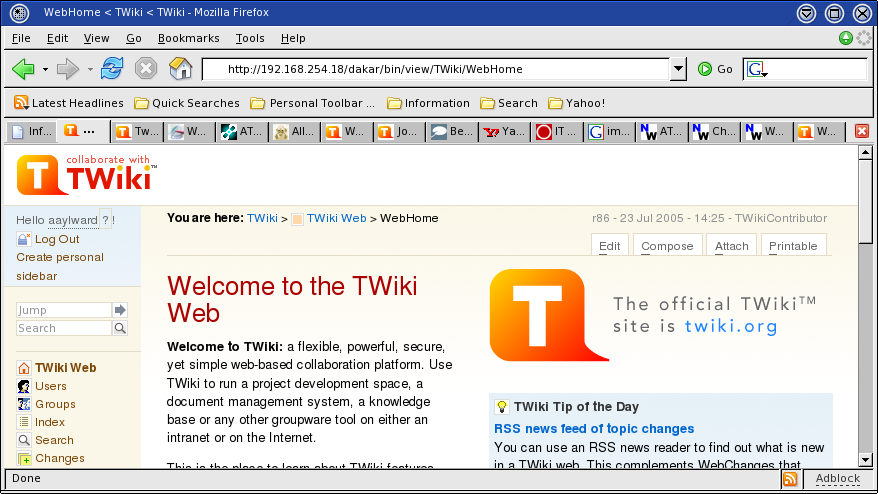Close the current tab with red X
This screenshot has width=878, height=494.
click(x=862, y=131)
